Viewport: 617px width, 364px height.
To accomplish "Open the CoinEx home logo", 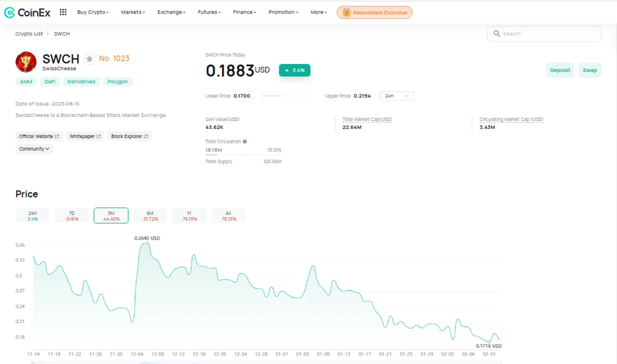I will click(x=27, y=13).
